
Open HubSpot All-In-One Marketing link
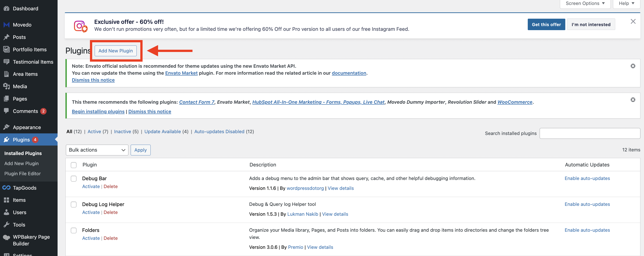click(x=318, y=102)
